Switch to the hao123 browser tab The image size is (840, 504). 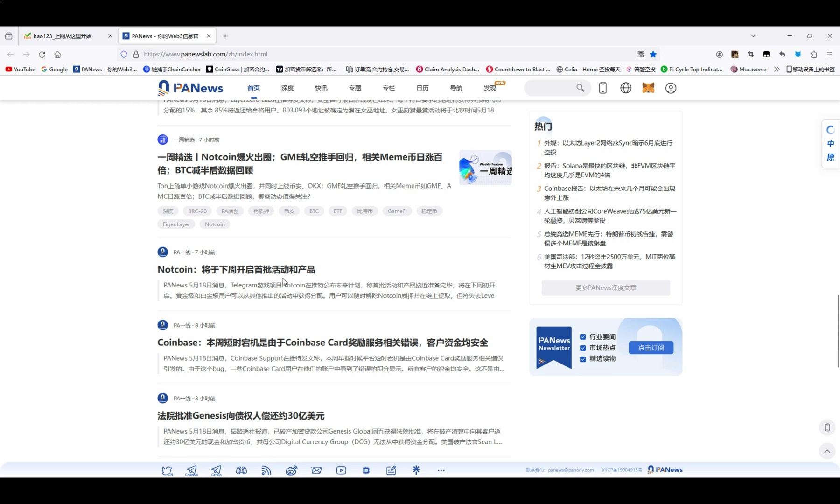pyautogui.click(x=68, y=36)
